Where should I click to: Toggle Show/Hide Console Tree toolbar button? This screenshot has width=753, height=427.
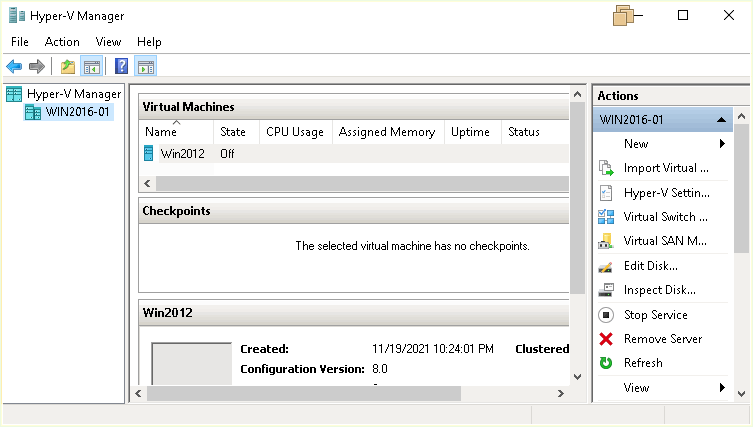(x=91, y=67)
